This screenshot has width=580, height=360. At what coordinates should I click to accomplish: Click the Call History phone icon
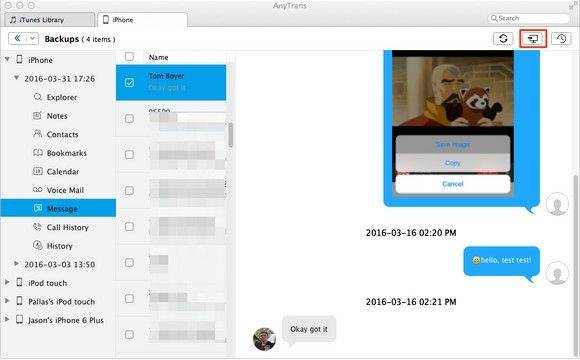(37, 227)
